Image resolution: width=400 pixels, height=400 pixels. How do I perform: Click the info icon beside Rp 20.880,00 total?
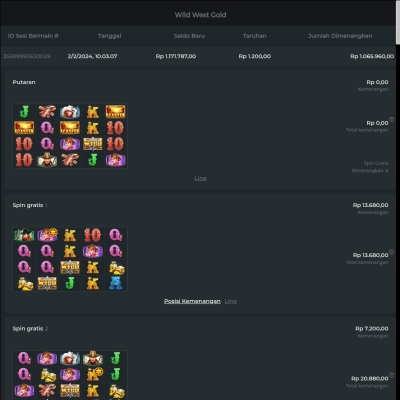[x=391, y=375]
